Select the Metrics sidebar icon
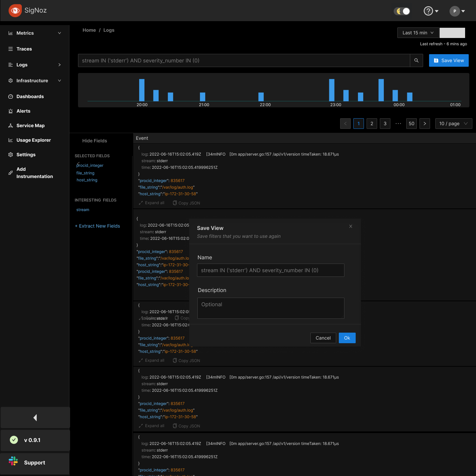The height and width of the screenshot is (476, 476). (10, 33)
